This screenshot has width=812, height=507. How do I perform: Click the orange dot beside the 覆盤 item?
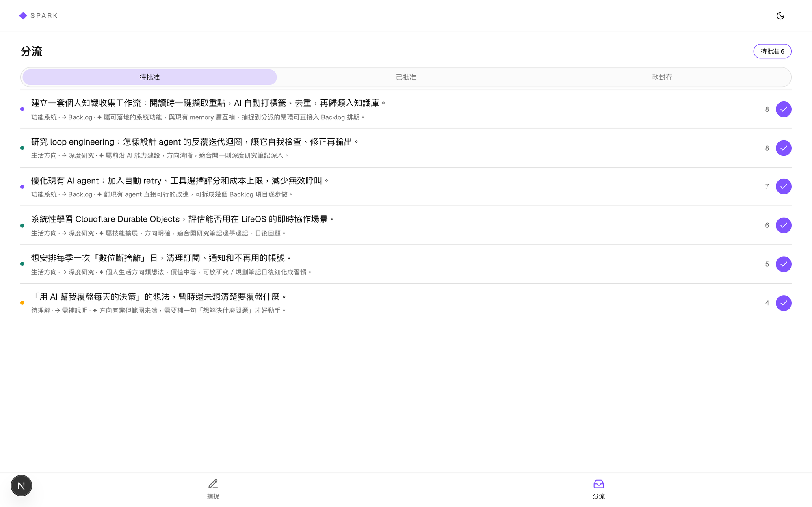(x=22, y=303)
